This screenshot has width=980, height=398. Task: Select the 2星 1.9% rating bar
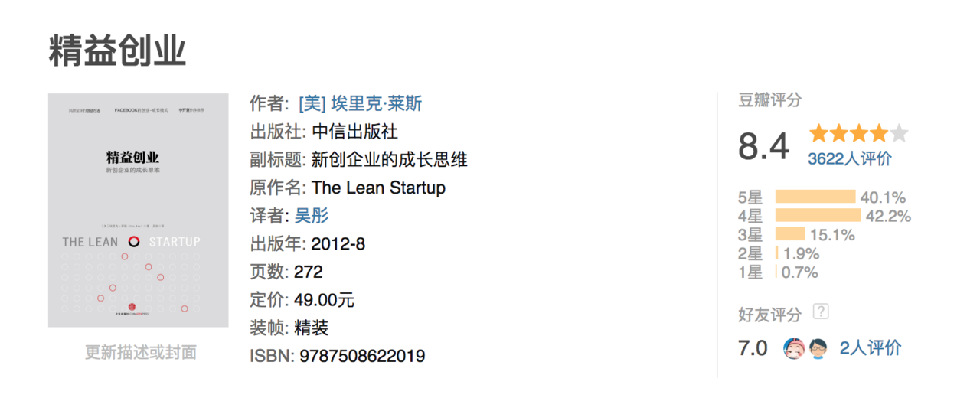(x=777, y=253)
